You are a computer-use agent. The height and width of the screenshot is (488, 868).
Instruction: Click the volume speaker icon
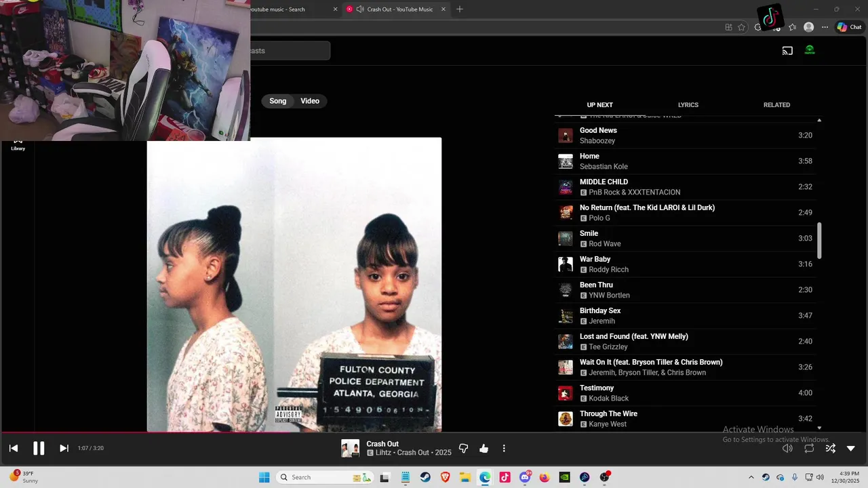[x=787, y=448]
